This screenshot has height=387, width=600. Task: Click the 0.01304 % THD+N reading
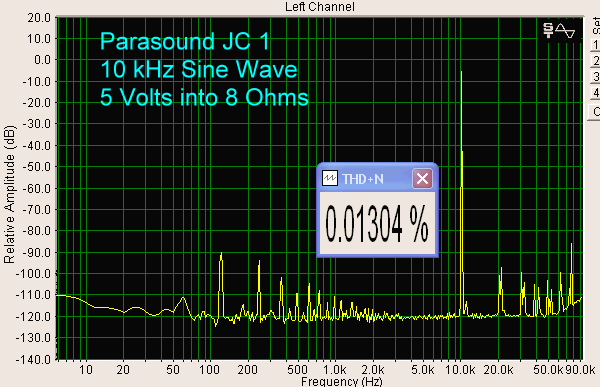(377, 224)
